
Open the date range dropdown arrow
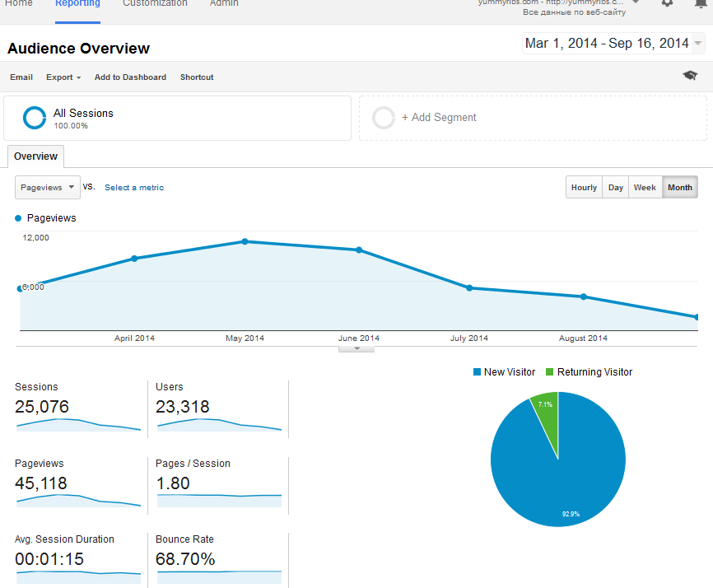[697, 43]
